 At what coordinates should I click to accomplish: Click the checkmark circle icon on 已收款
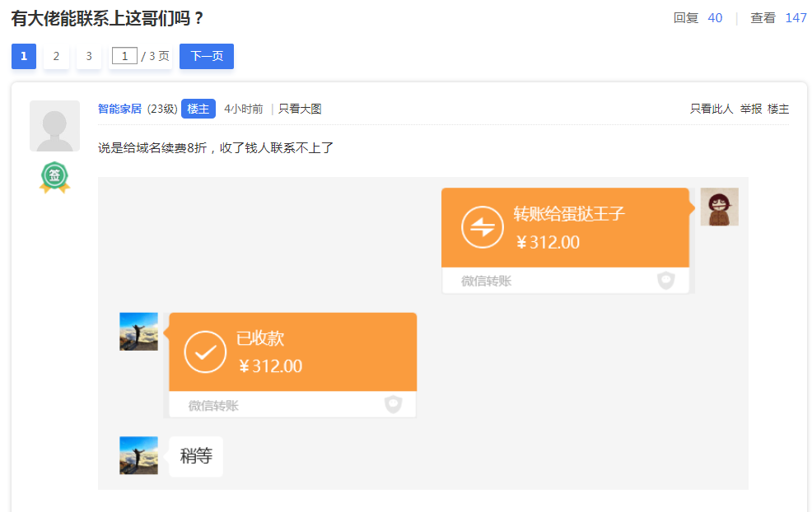tap(205, 351)
